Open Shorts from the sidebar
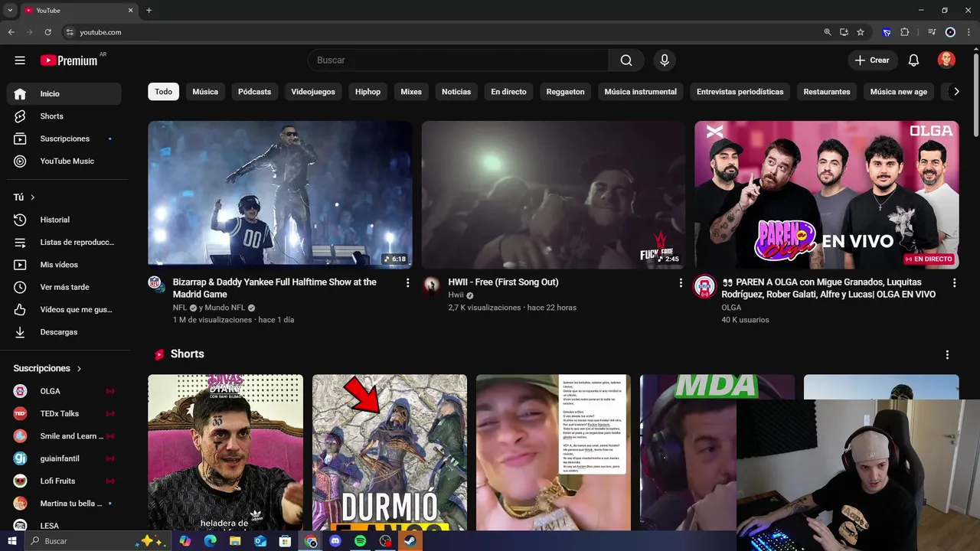980x551 pixels. click(x=64, y=116)
